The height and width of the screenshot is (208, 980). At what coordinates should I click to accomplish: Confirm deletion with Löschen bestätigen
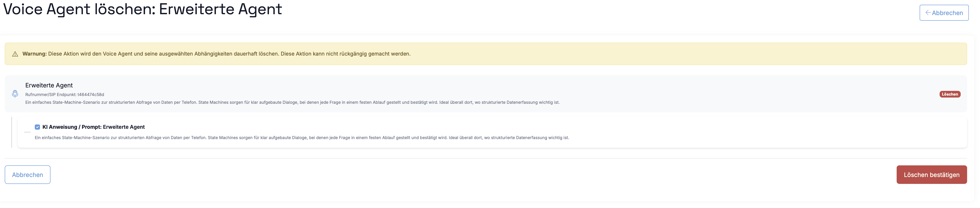click(x=931, y=175)
